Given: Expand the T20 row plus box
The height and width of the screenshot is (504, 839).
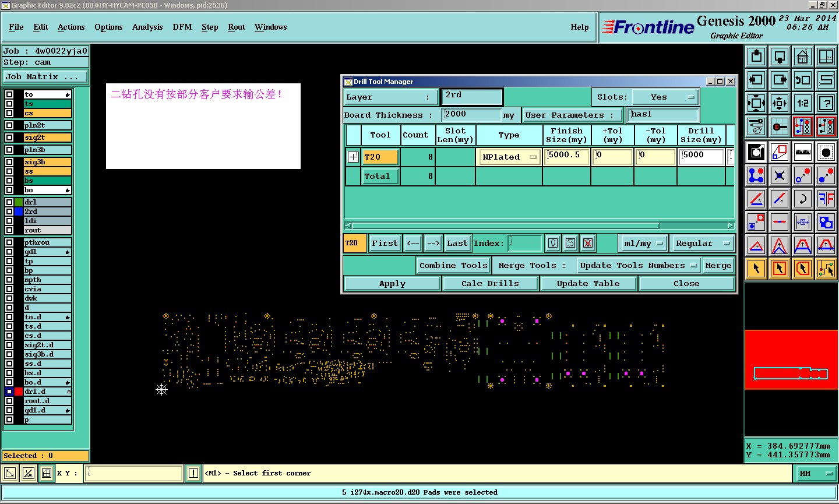Looking at the screenshot, I should click(353, 157).
